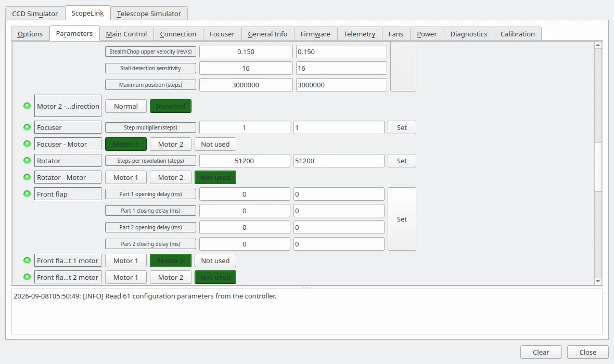Image resolution: width=614 pixels, height=364 pixels.
Task: Click current Maximum position value 3000000
Action: (246, 85)
